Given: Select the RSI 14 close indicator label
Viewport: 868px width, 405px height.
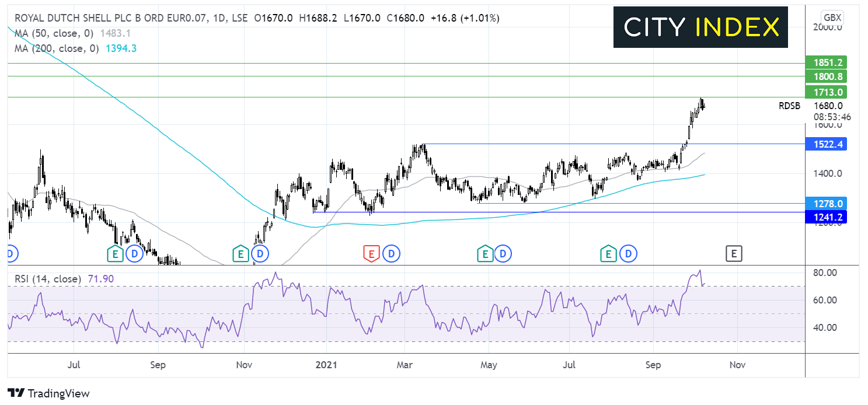Looking at the screenshot, I should pos(47,279).
